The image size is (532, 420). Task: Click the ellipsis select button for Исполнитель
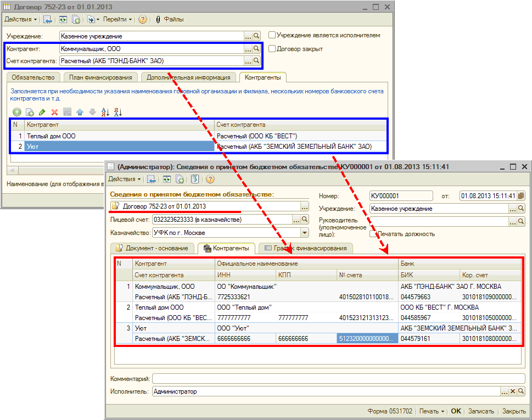[x=505, y=391]
